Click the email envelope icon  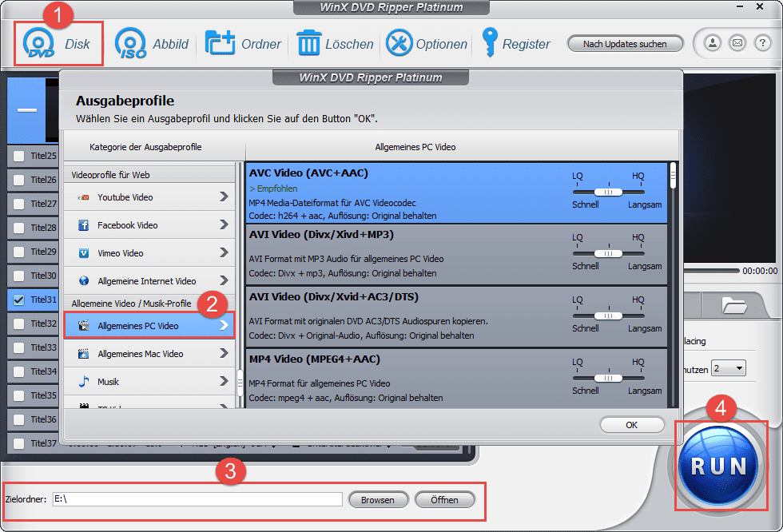pyautogui.click(x=737, y=43)
